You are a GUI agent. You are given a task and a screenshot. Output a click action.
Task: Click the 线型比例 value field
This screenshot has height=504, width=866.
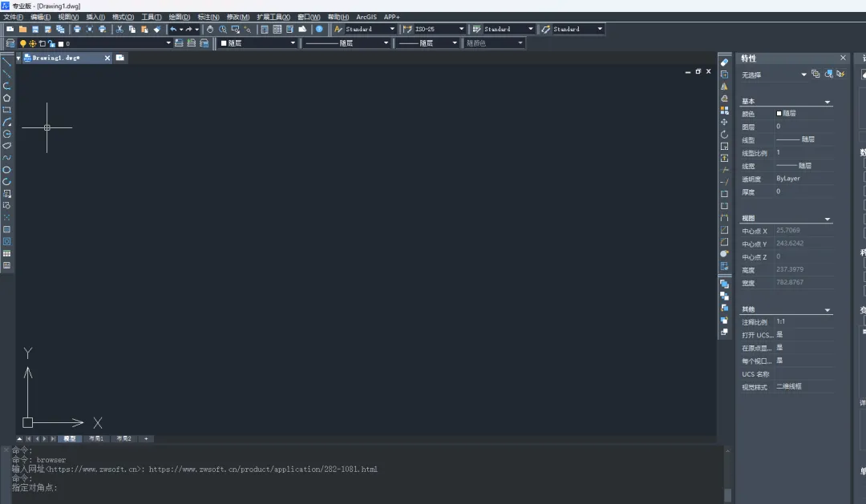pos(804,152)
